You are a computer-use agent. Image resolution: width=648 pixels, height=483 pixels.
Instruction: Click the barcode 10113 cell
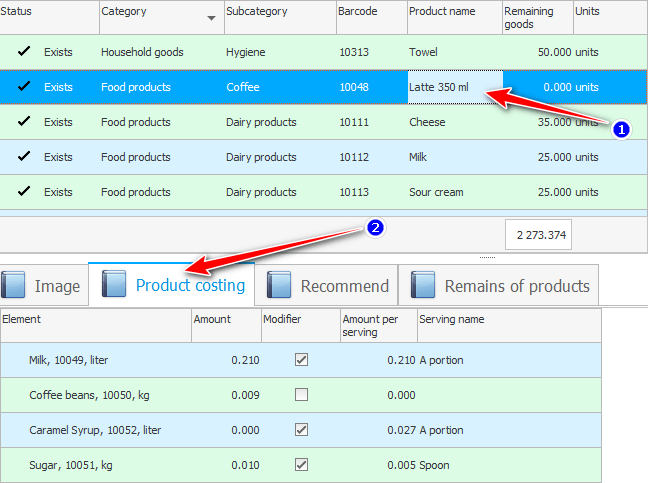[372, 192]
